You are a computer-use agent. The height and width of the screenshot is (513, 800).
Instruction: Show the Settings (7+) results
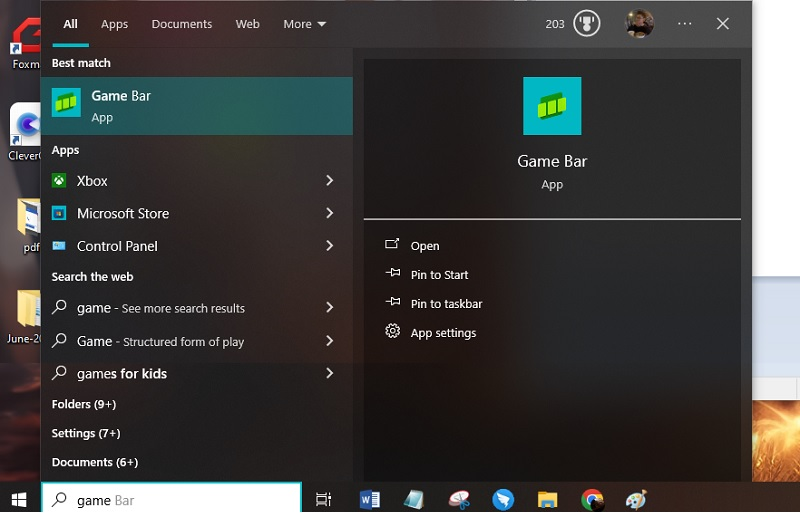point(86,433)
